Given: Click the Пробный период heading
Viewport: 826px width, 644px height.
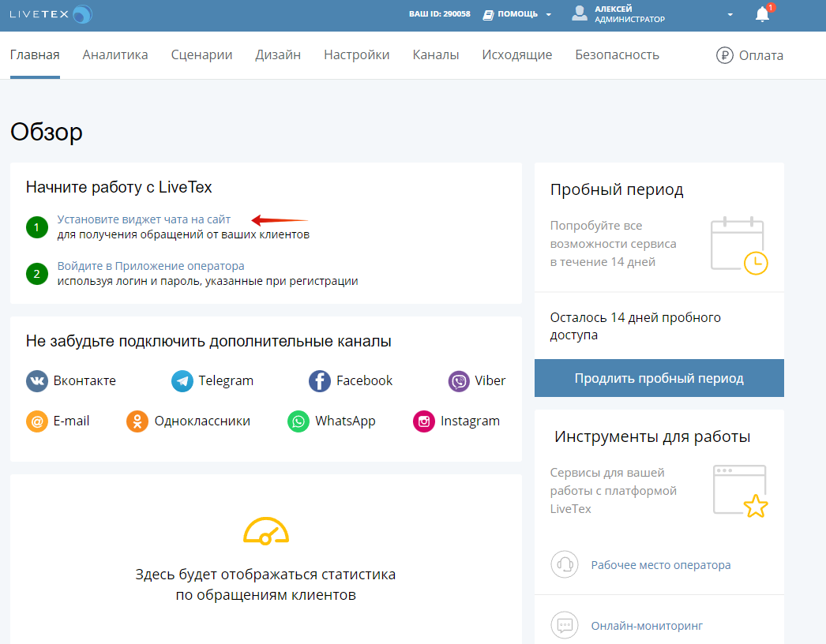Looking at the screenshot, I should click(x=617, y=189).
